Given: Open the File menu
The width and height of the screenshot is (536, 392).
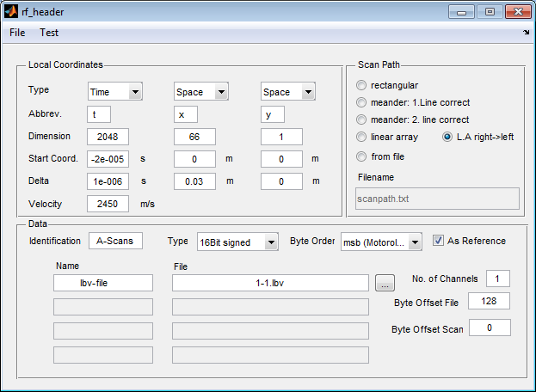Looking at the screenshot, I should 17,33.
